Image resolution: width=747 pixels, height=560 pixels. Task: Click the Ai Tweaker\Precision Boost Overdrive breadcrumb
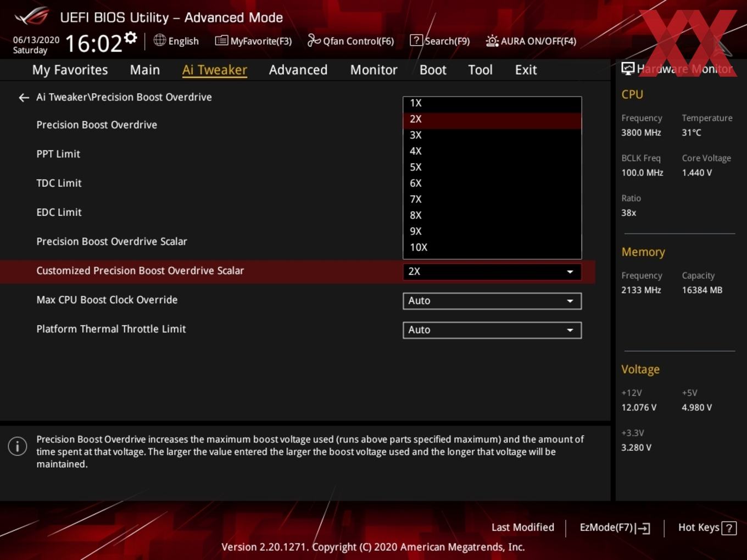coord(124,97)
